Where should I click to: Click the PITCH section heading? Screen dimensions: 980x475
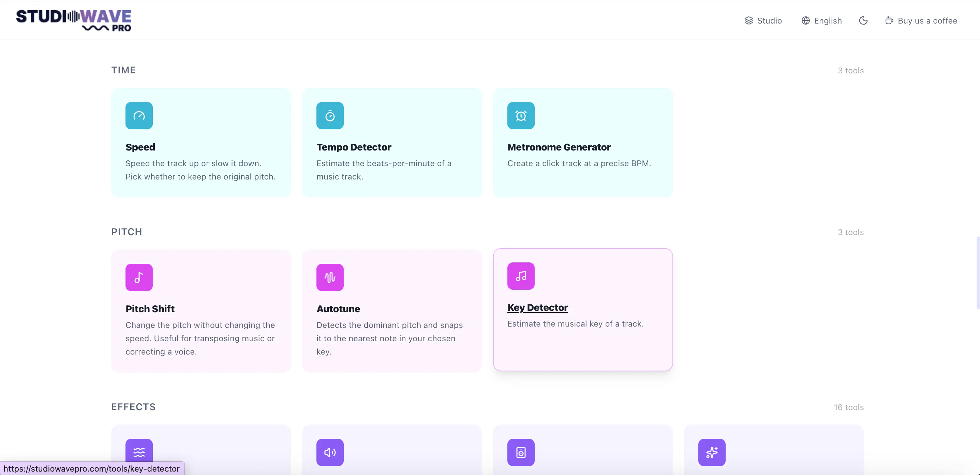click(127, 232)
